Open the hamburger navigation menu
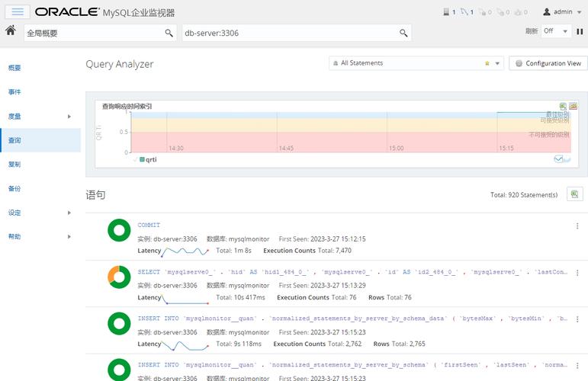 [x=18, y=11]
